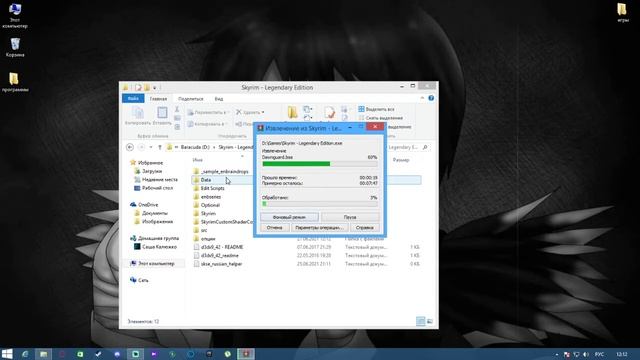
Task: Click the Explorer help question mark icon
Action: (x=431, y=98)
